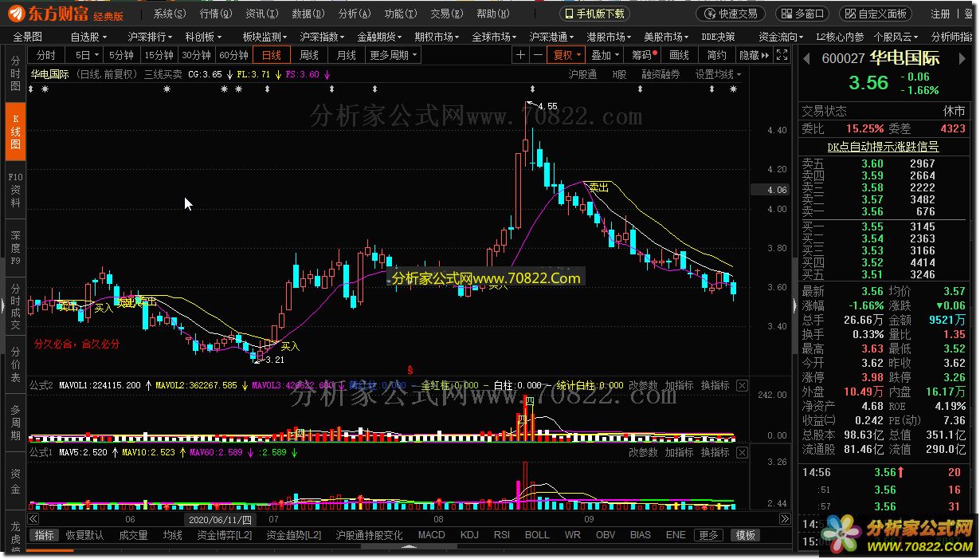Click the fullscreen expand chart icon
The width and height of the screenshot is (980, 559).
click(x=782, y=55)
